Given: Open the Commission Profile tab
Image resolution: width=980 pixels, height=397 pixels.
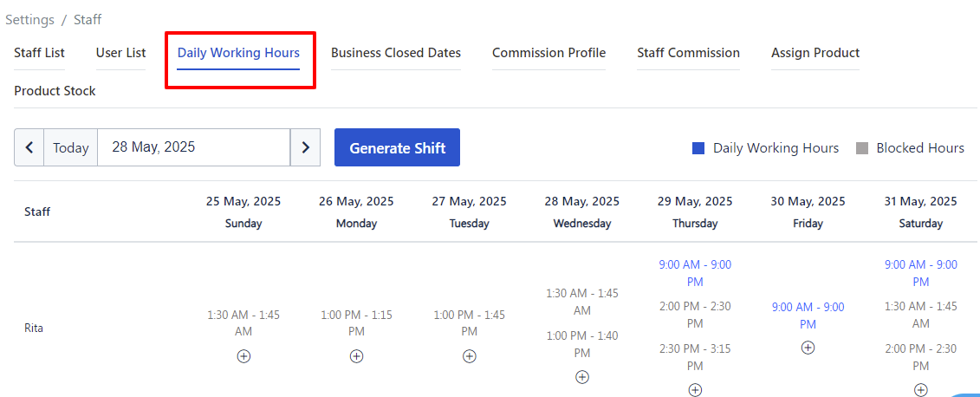Looking at the screenshot, I should click(x=548, y=53).
